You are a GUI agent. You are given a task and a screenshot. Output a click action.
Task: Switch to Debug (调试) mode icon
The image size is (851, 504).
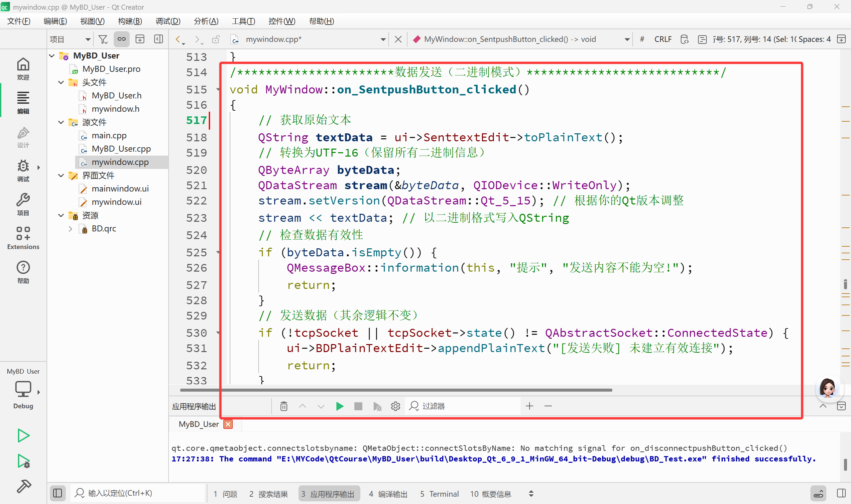pyautogui.click(x=23, y=170)
